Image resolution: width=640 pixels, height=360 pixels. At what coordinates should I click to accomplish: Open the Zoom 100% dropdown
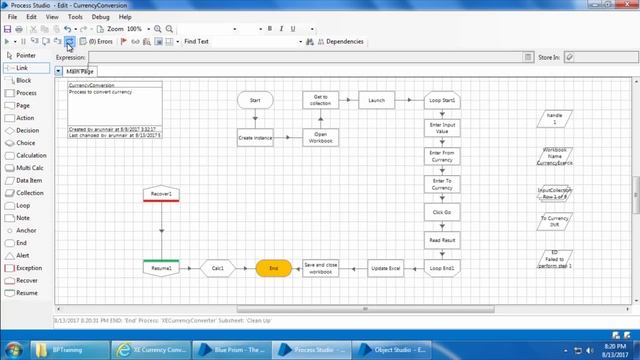149,29
